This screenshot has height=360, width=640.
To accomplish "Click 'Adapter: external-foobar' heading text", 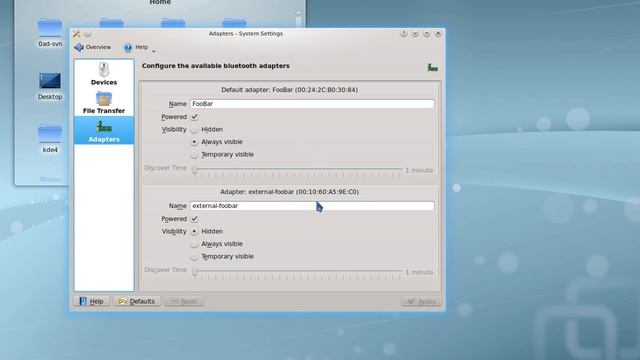I will (289, 192).
